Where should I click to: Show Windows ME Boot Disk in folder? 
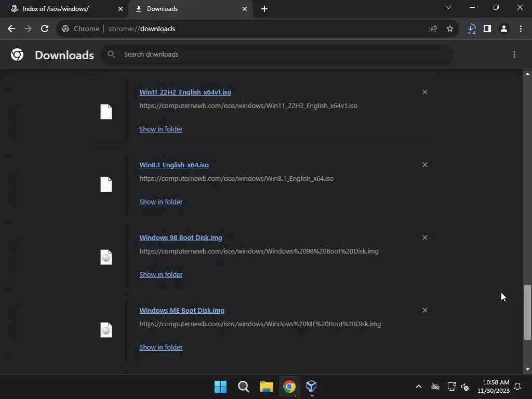(x=161, y=348)
